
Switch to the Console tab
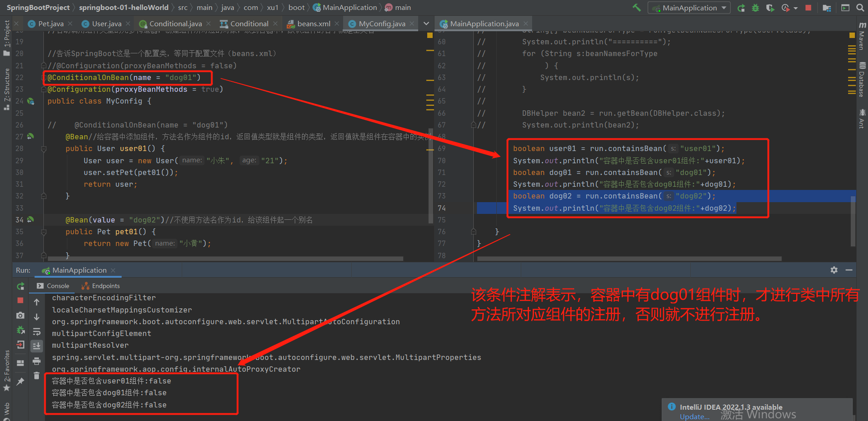(x=53, y=286)
